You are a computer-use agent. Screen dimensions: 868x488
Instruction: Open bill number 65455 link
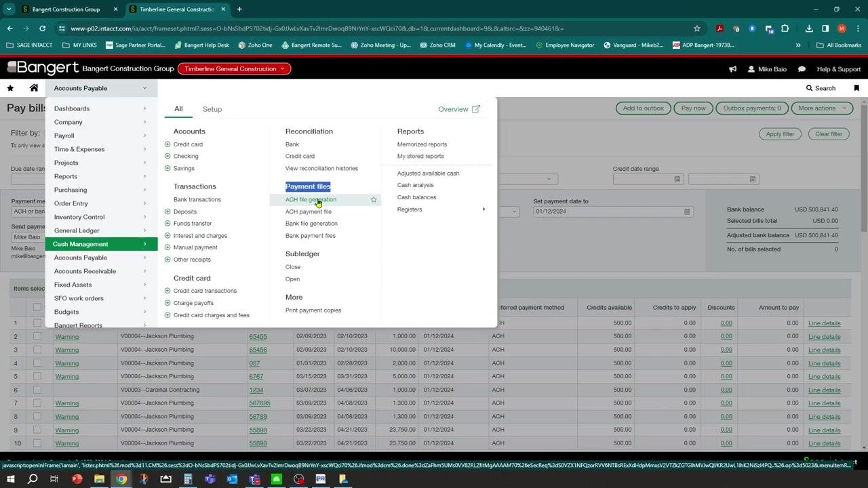258,336
